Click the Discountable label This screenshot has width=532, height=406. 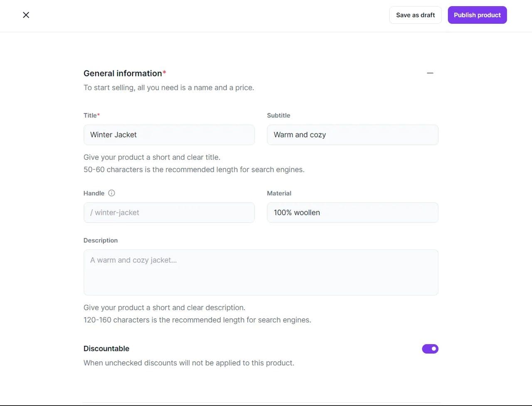point(106,349)
